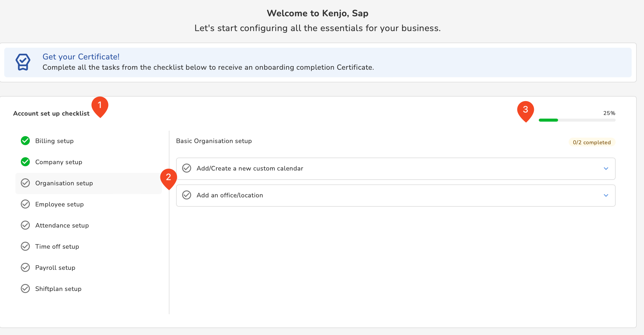The image size is (644, 335).
Task: Open the Employee setup section
Action: pos(59,204)
